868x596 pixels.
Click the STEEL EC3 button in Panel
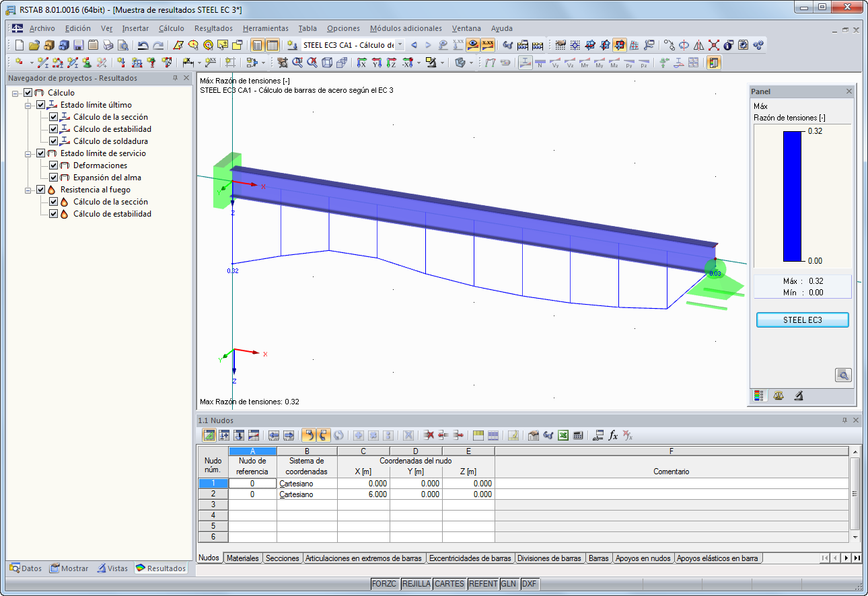802,320
